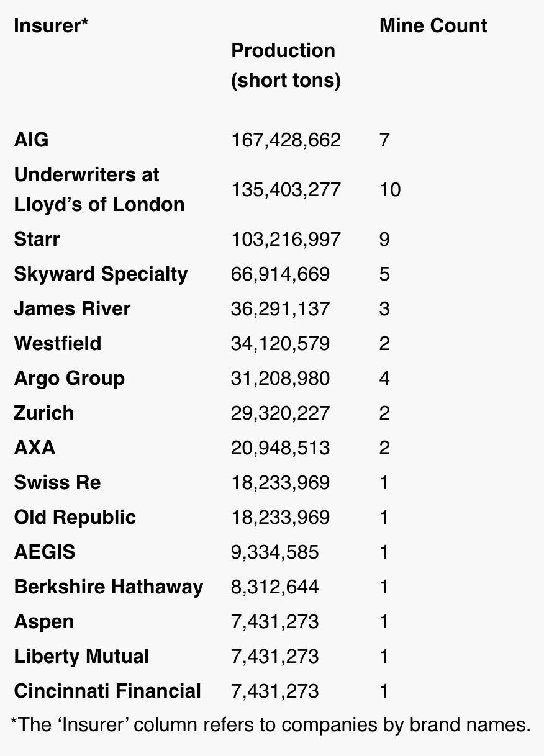The image size is (544, 756).
Task: Select Argo Group insurer cell
Action: click(69, 378)
